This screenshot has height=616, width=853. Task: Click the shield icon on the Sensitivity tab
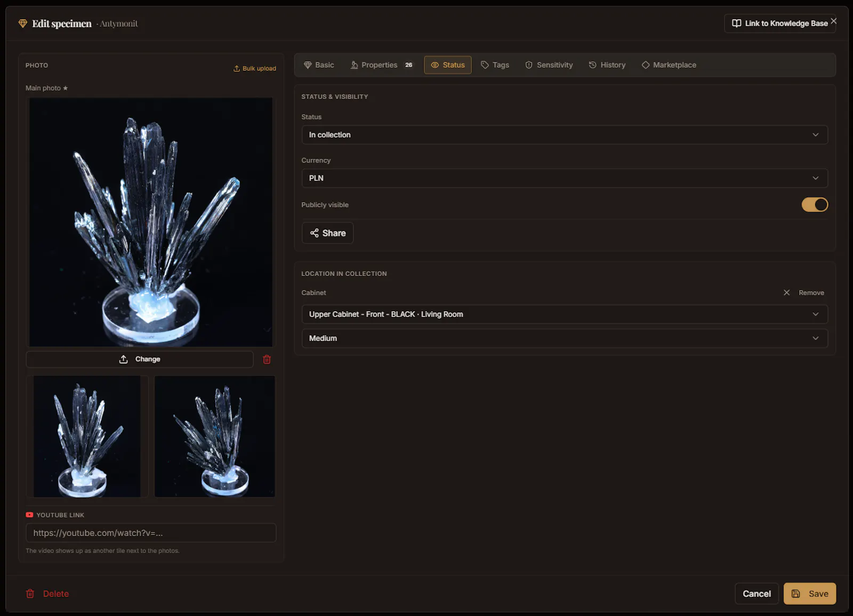click(x=529, y=65)
